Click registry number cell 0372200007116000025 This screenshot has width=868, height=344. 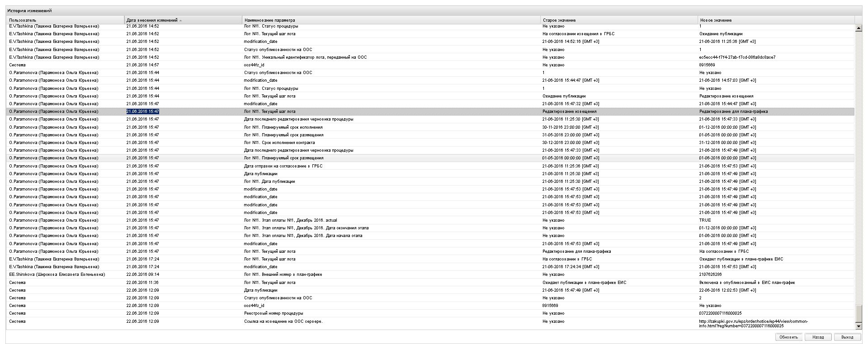pyautogui.click(x=720, y=313)
